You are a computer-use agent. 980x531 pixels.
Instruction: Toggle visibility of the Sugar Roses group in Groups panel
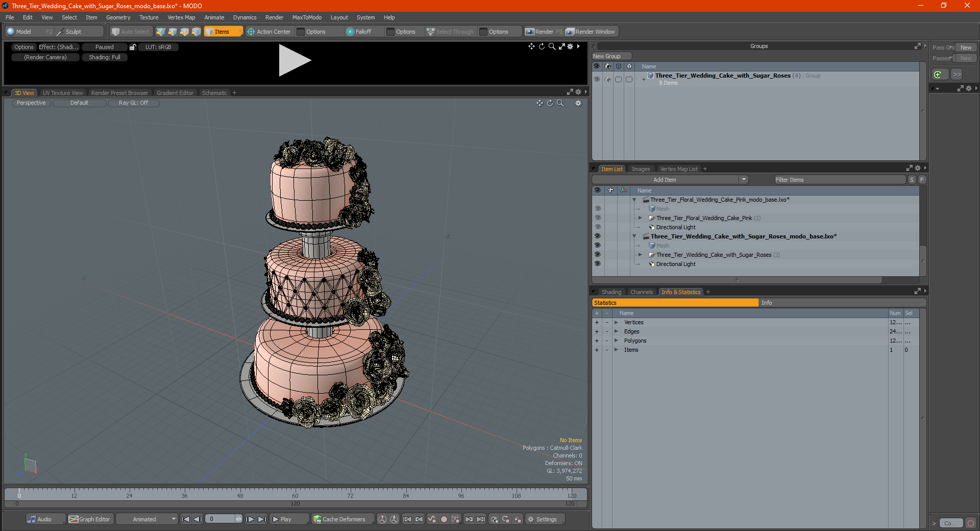click(597, 79)
